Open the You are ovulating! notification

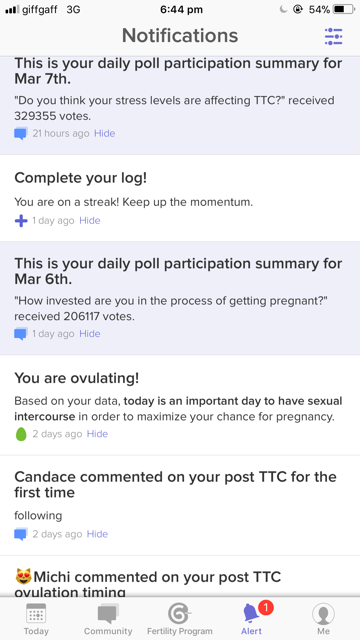180,405
